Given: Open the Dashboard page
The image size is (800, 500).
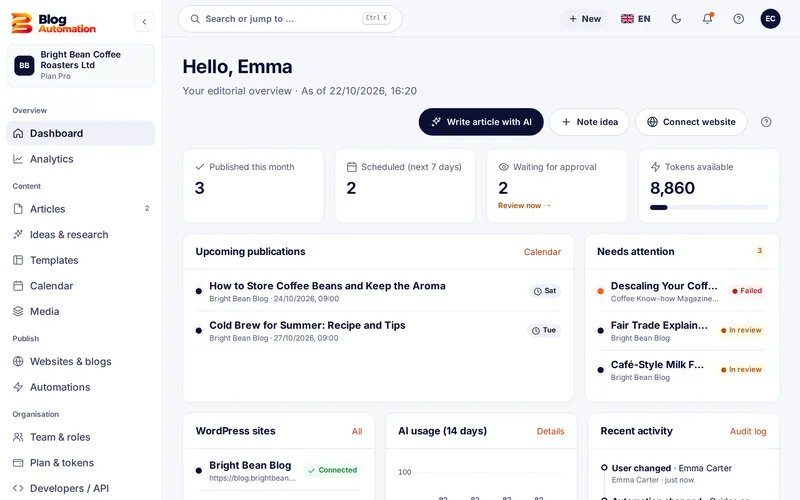Looking at the screenshot, I should [x=81, y=133].
